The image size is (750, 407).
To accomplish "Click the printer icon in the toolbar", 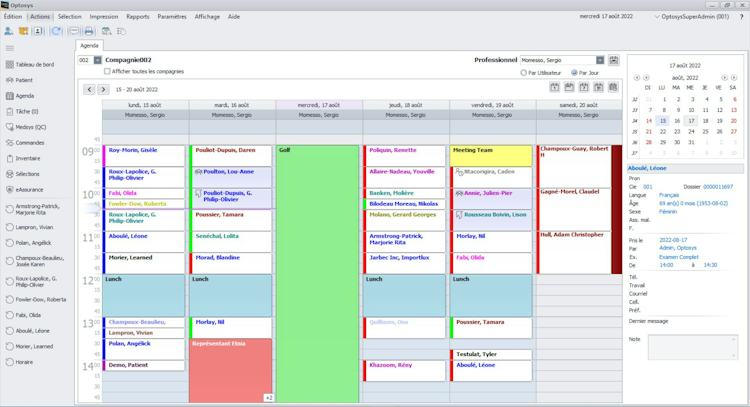I will (89, 31).
